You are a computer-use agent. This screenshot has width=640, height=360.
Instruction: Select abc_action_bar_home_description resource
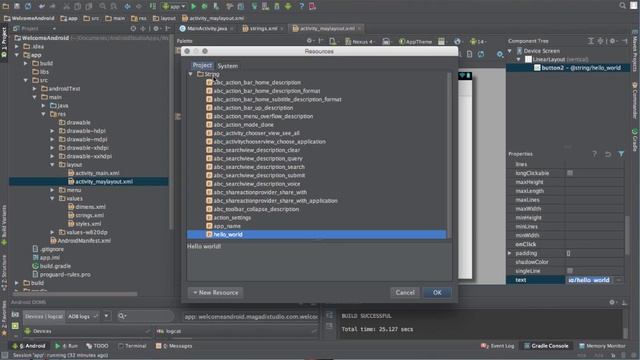(257, 82)
